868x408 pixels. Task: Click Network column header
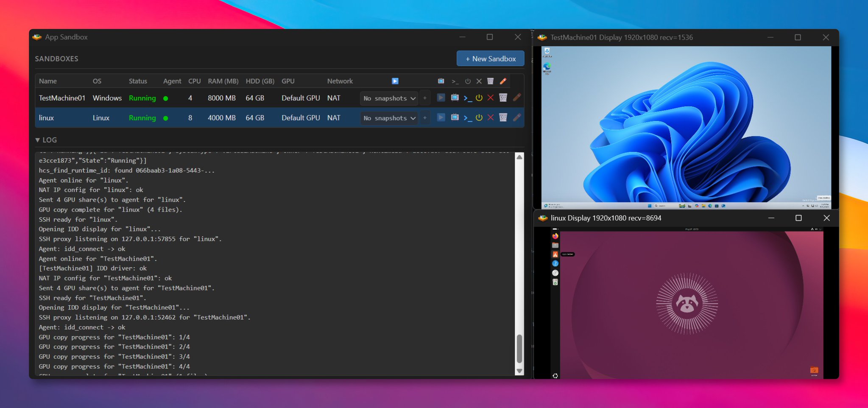(x=340, y=81)
